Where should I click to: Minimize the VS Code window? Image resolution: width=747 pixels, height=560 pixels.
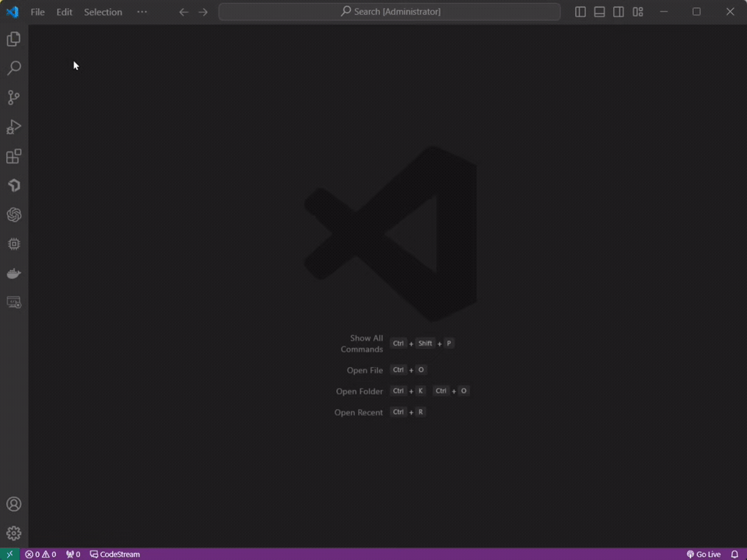(664, 12)
